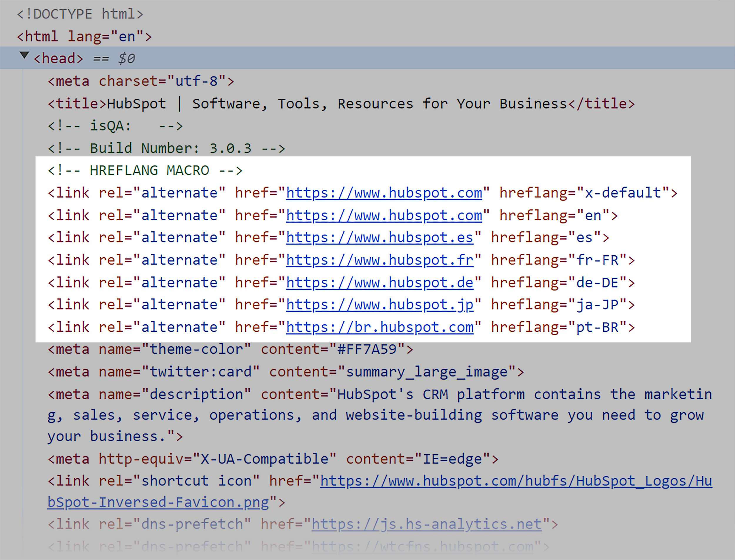Select the X-UA-Compatible meta node
Image resolution: width=735 pixels, height=560 pixels.
click(x=273, y=459)
